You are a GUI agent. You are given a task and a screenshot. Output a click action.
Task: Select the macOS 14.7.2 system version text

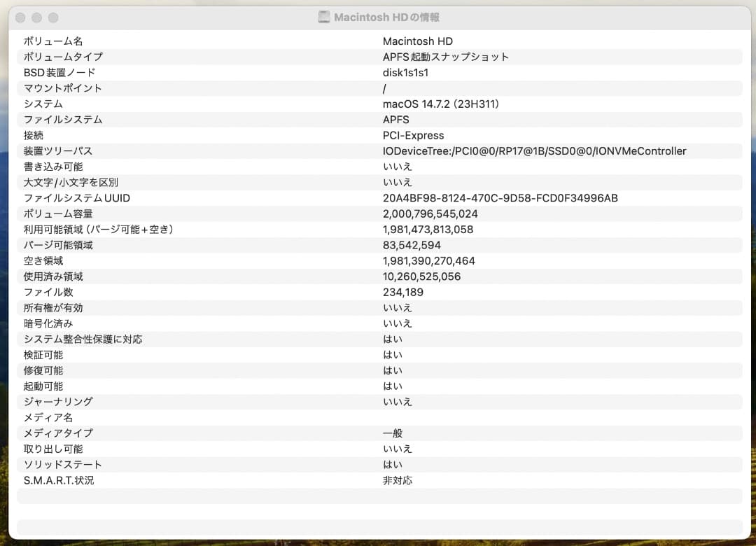pyautogui.click(x=441, y=104)
